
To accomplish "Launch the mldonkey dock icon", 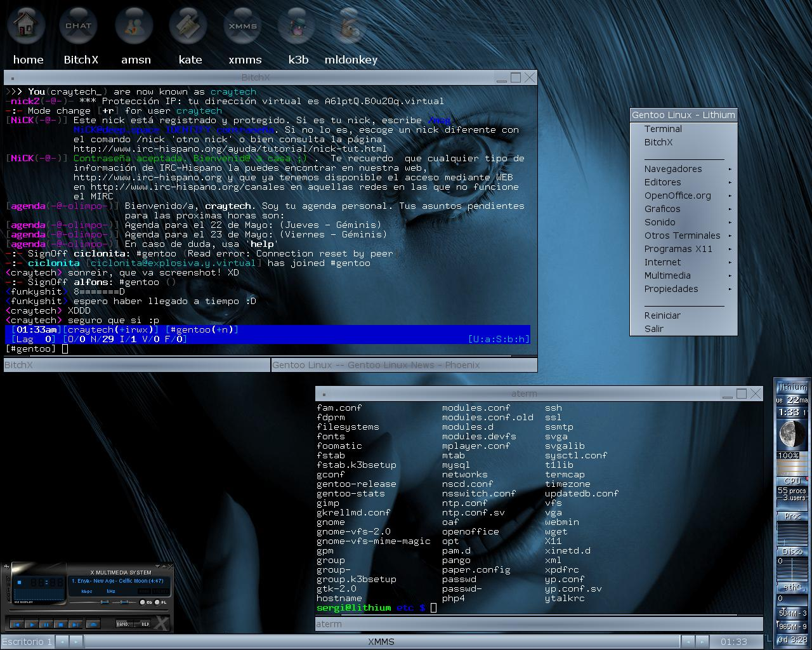I will click(x=350, y=25).
